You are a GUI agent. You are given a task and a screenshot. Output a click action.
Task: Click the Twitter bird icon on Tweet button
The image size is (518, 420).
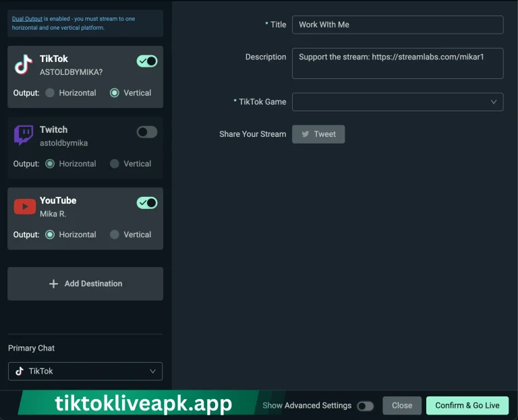(306, 133)
